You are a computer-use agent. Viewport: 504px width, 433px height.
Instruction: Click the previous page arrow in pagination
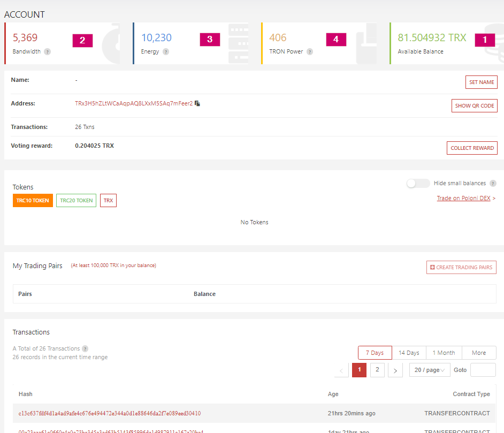click(341, 370)
